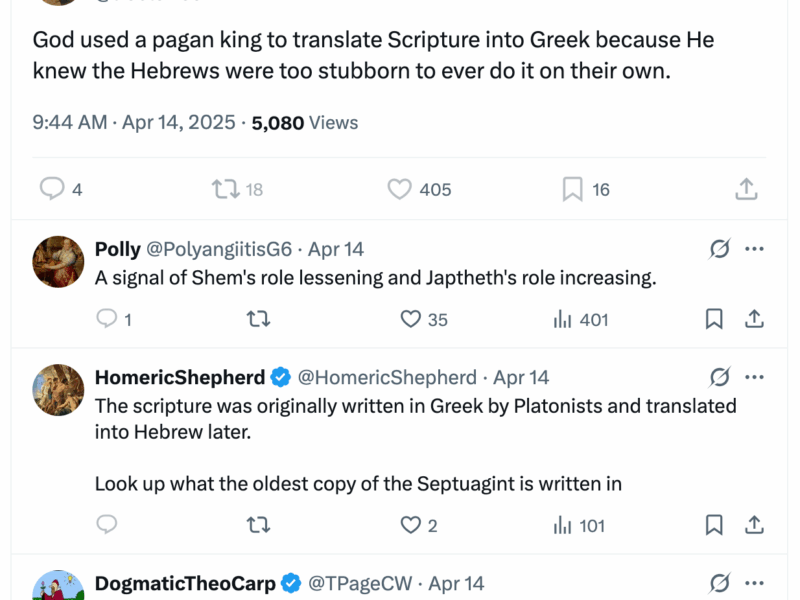Repost the main tweet with 18 reposts
Viewport: 800px width, 600px height.
226,189
